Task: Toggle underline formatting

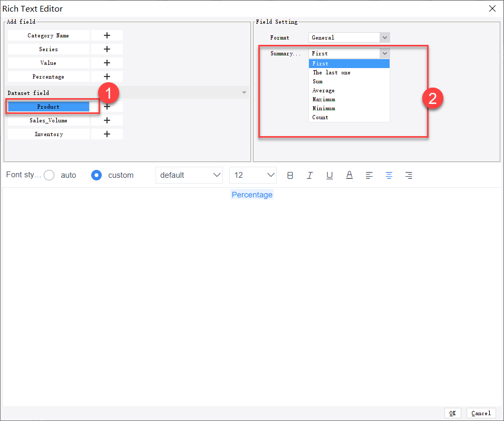Action: pyautogui.click(x=329, y=175)
